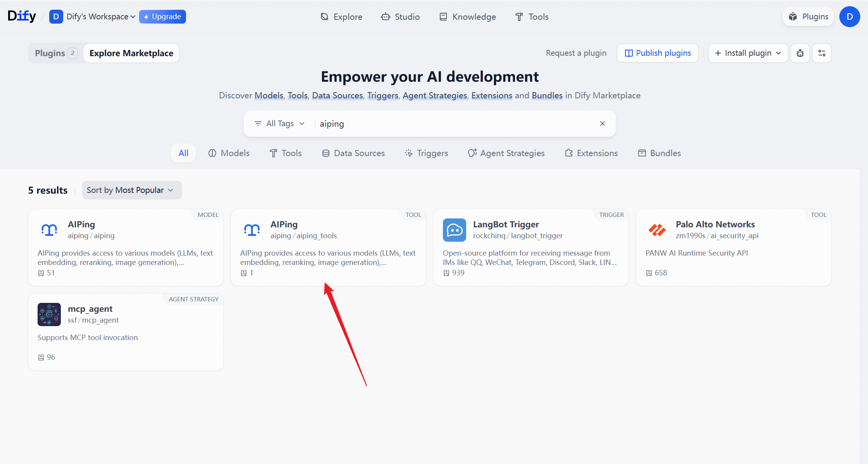The image size is (868, 464).
Task: Open Request a plugin link
Action: pos(576,53)
